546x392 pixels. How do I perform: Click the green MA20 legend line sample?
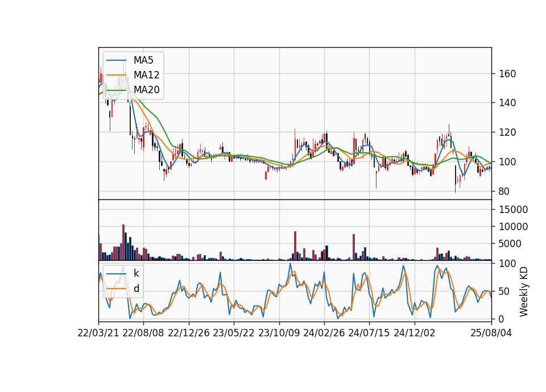tap(116, 90)
